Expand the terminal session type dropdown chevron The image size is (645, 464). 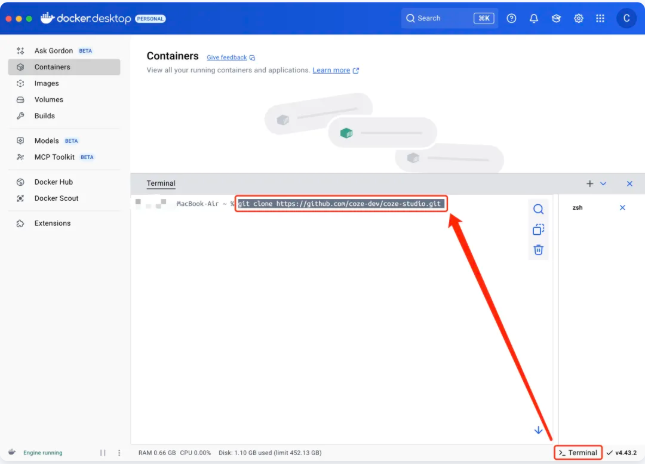point(603,184)
